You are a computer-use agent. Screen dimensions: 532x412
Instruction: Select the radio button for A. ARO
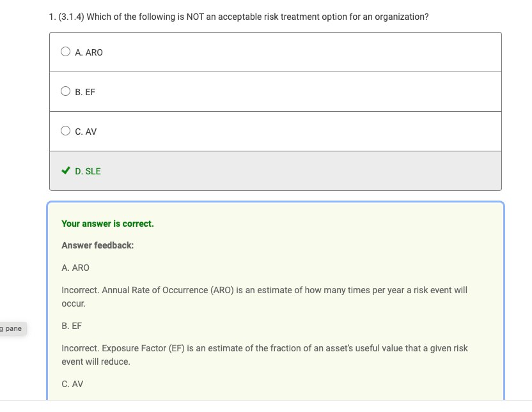tap(66, 52)
